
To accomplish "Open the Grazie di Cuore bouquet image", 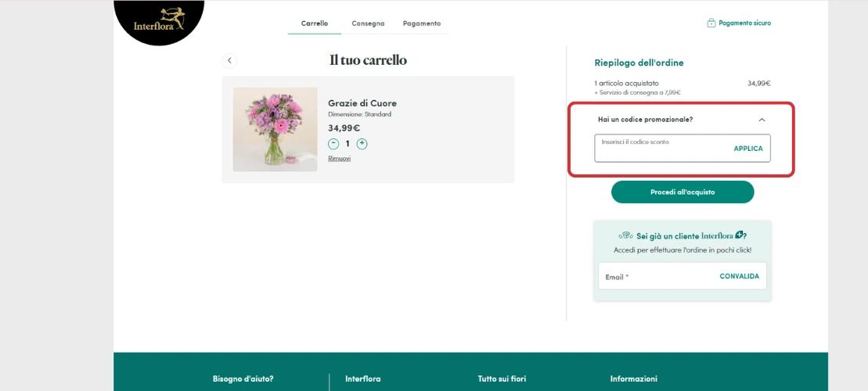I will 276,129.
